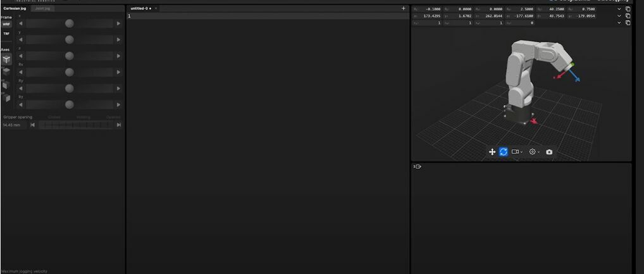Take a snapshot with the camera icon
Viewport: 644px width, 274px height.
click(x=549, y=152)
